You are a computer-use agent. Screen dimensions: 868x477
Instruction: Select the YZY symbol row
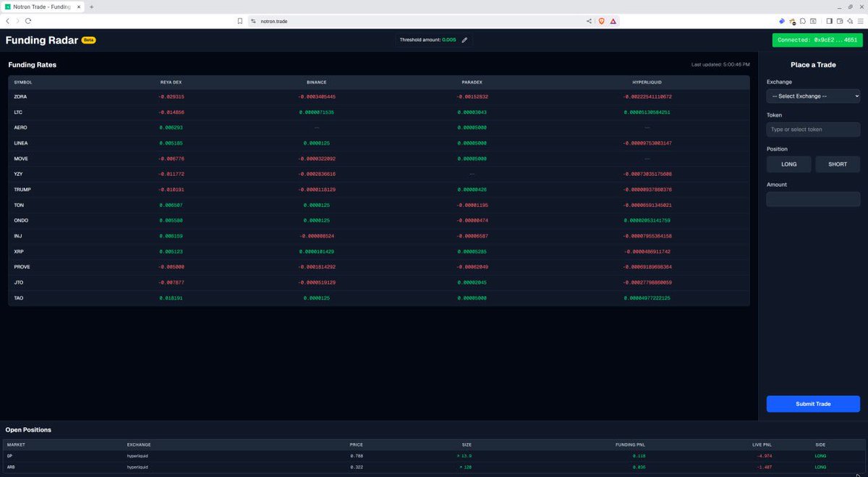(379, 174)
